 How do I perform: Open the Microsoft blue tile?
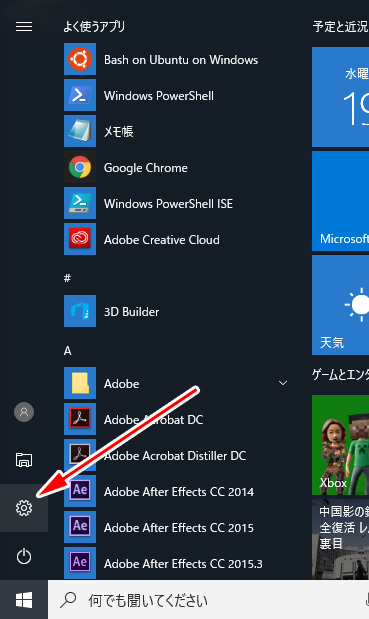(340, 201)
